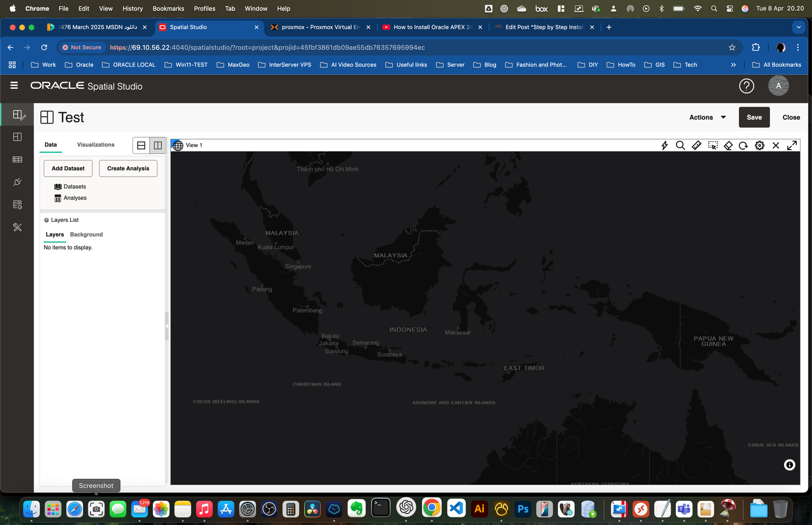Toggle the split-pane layout view

click(x=157, y=145)
